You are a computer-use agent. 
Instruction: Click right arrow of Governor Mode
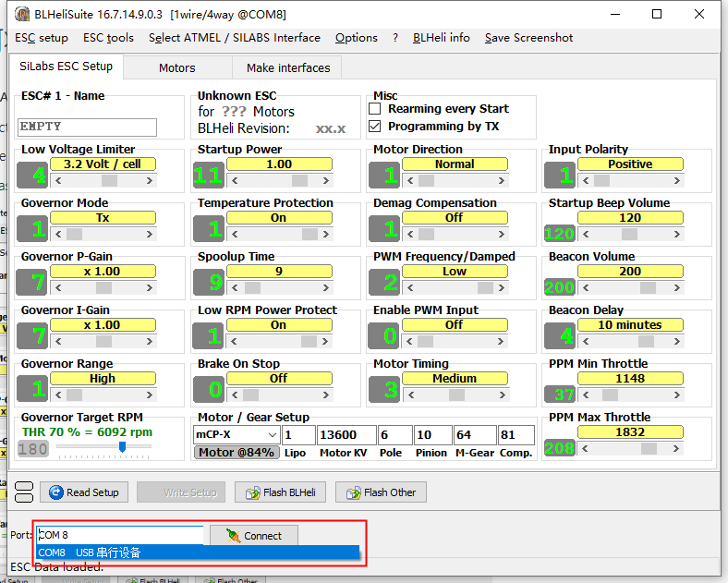pyautogui.click(x=150, y=234)
